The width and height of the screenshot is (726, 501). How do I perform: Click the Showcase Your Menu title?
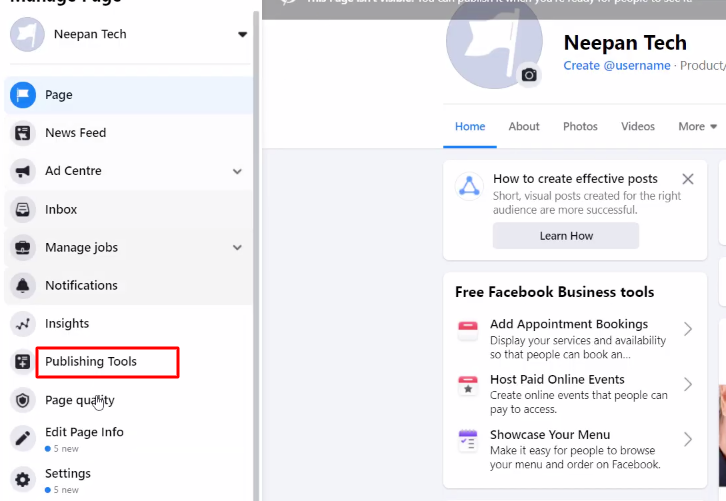[x=550, y=435]
